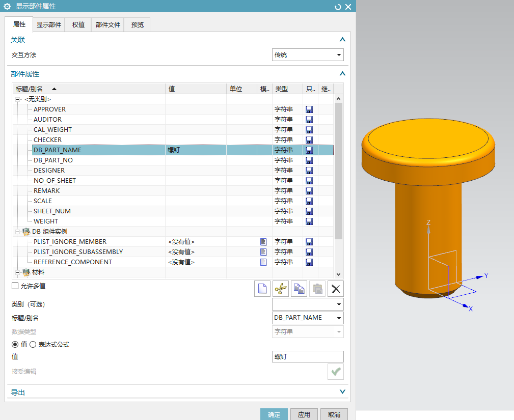Close the 显示部件属性 dialog
This screenshot has height=420, width=514.
coord(348,7)
